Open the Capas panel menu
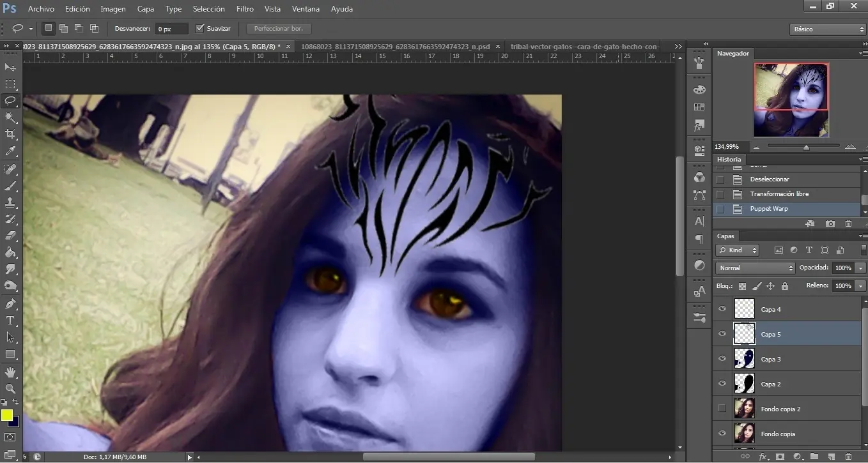868x463 pixels. [x=863, y=236]
